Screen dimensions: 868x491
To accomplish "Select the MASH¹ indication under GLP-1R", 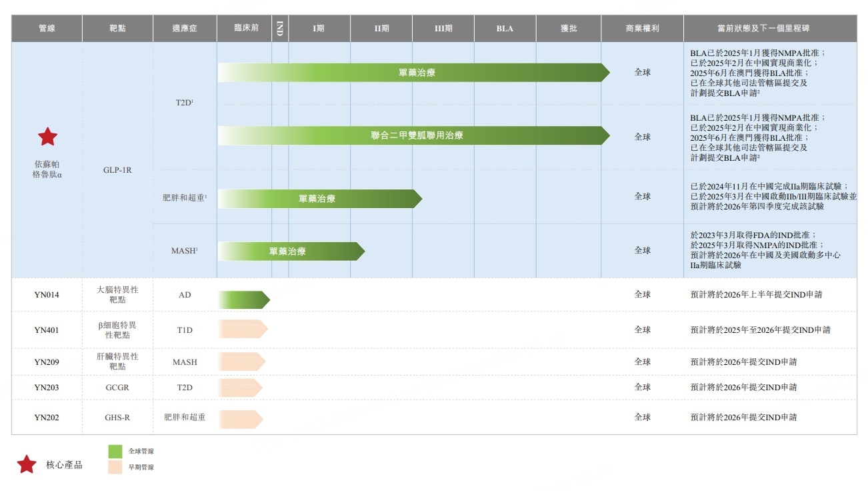I will click(185, 251).
